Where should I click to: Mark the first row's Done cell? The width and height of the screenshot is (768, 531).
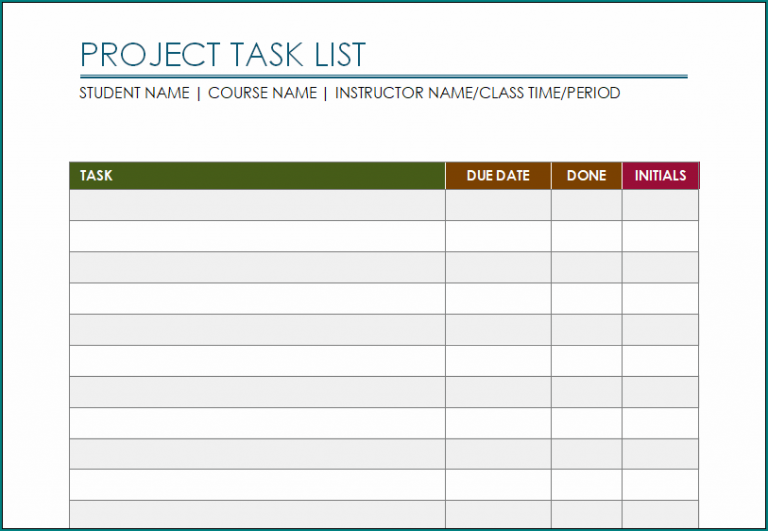[x=586, y=205]
